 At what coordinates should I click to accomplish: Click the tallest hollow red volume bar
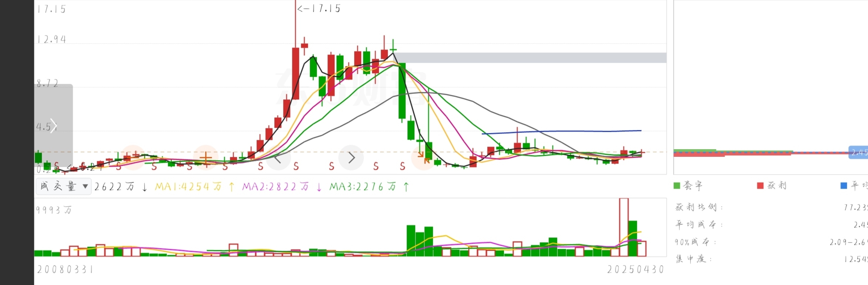624,227
